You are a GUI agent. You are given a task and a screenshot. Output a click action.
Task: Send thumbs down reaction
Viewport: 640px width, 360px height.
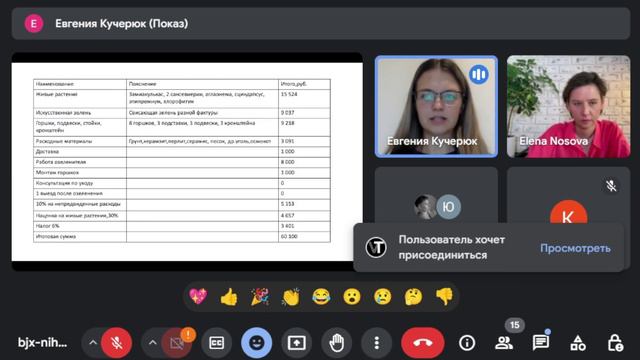coord(444,296)
